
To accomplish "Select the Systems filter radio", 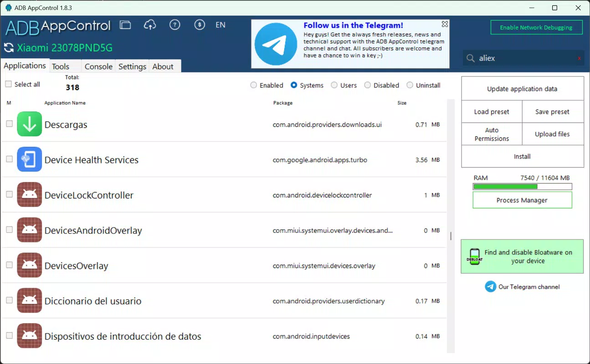I will click(294, 85).
